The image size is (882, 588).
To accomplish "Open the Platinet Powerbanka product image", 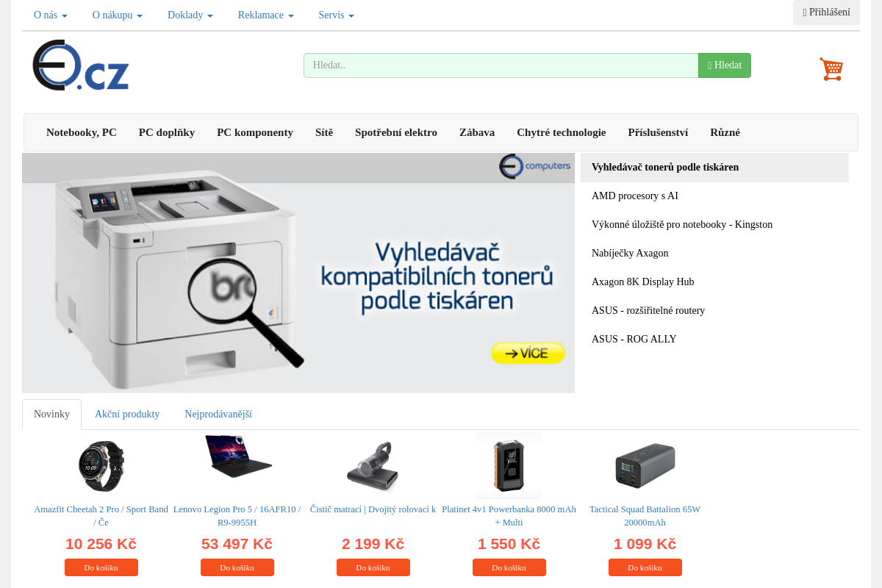I will 509,466.
